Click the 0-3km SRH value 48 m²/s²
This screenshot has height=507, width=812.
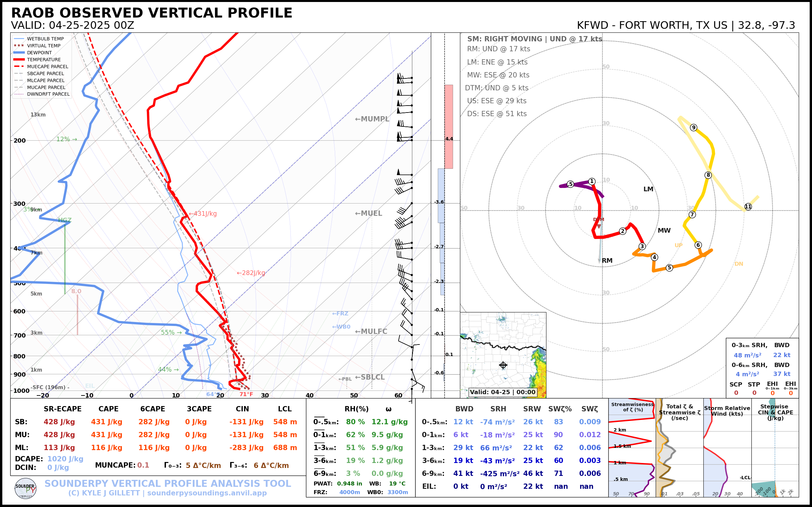point(747,355)
